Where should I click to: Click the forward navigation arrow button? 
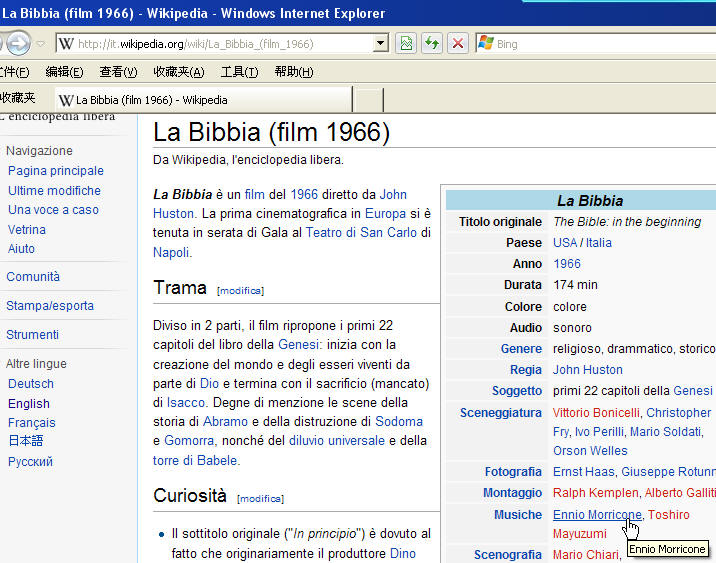tap(18, 43)
